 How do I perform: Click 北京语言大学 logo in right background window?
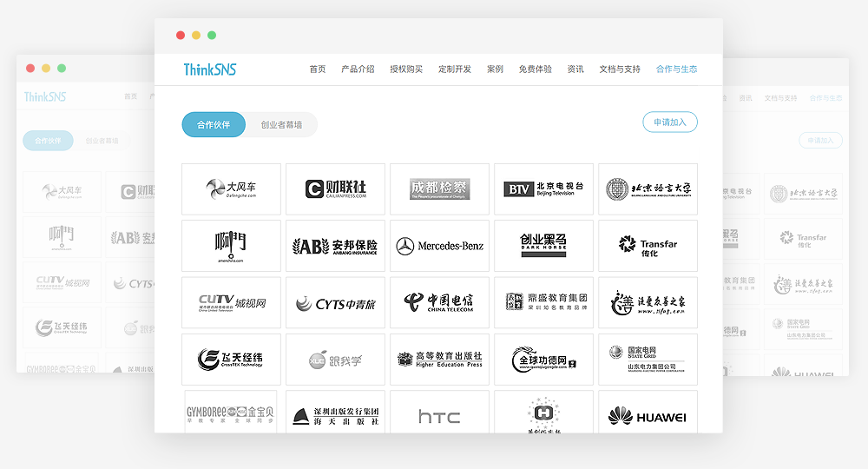pyautogui.click(x=803, y=194)
